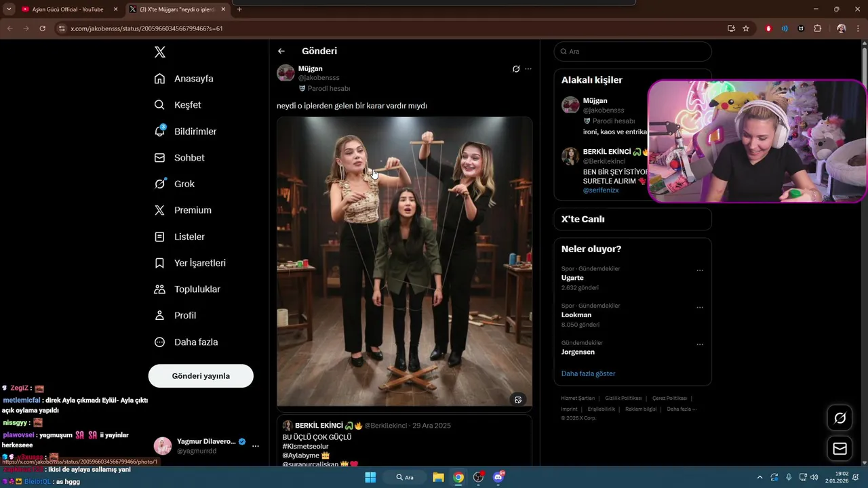Open Discord from taskbar

[x=498, y=477]
